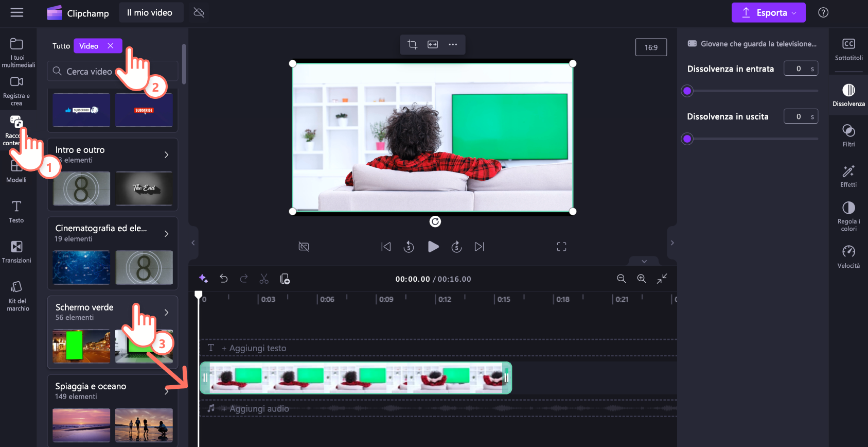The height and width of the screenshot is (447, 868).
Task: Rename project Il mio video
Action: pos(150,12)
